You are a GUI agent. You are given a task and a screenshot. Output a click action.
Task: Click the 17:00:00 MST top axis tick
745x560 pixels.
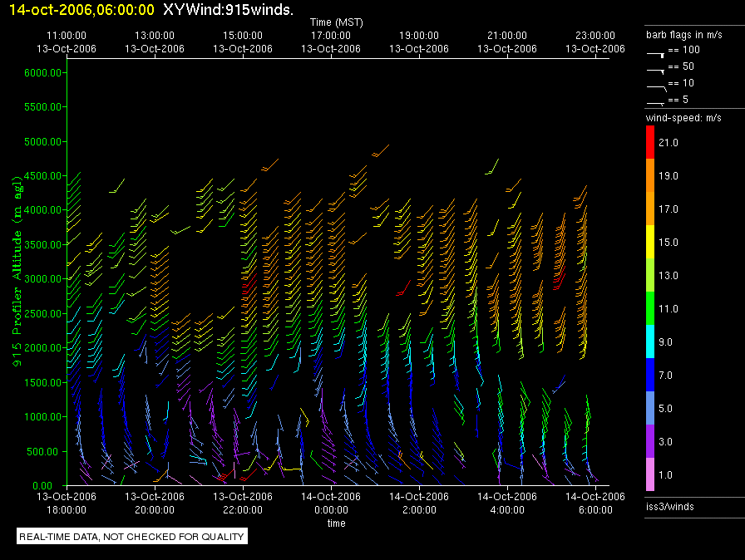click(x=331, y=42)
